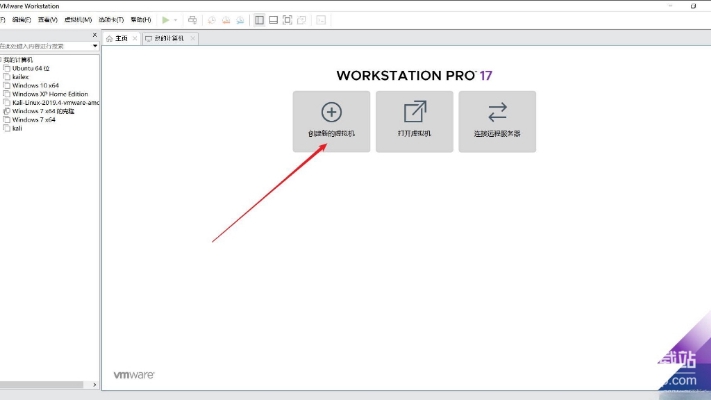Select the Windows 10 x64 virtual machine
Image resolution: width=711 pixels, height=400 pixels.
pyautogui.click(x=35, y=86)
